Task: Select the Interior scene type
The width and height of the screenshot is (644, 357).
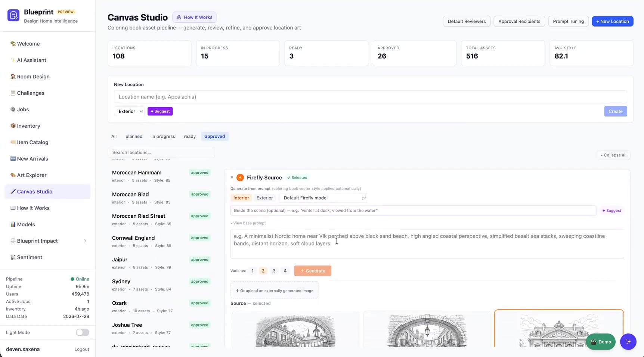Action: pyautogui.click(x=241, y=198)
